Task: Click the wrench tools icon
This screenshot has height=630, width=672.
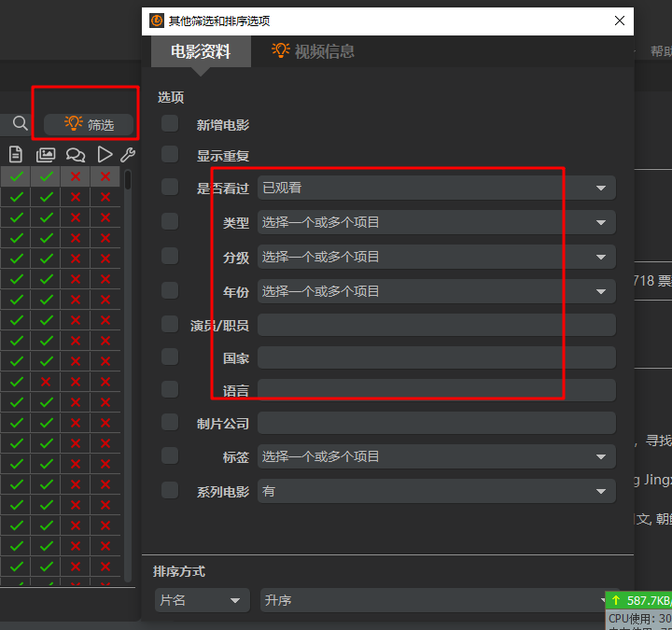Action: [x=128, y=154]
